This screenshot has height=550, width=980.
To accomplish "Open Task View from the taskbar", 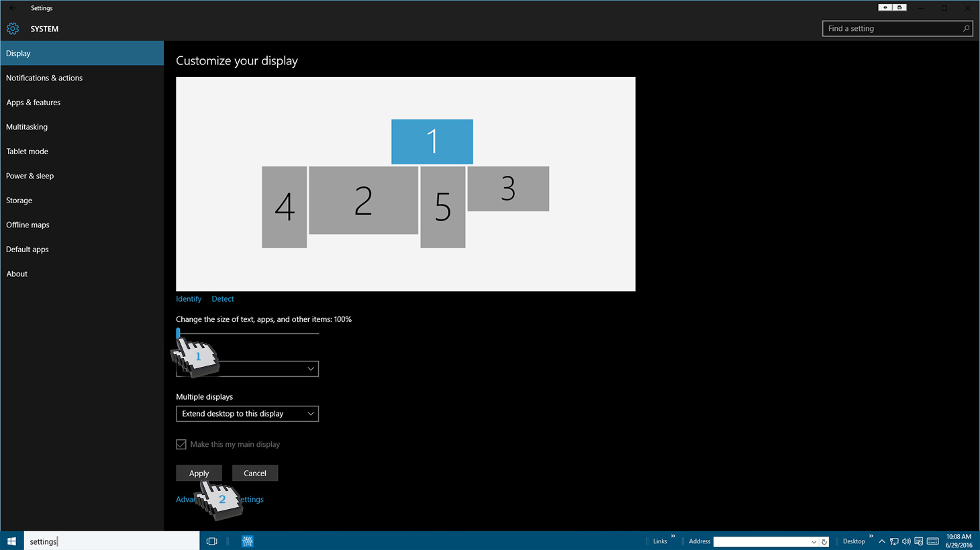I will click(x=212, y=541).
